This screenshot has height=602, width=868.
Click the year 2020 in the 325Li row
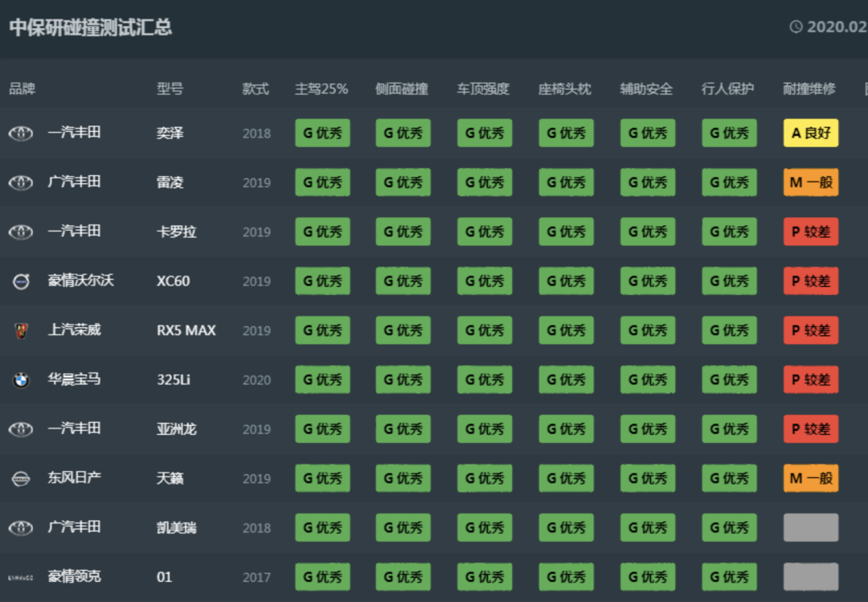(x=257, y=380)
